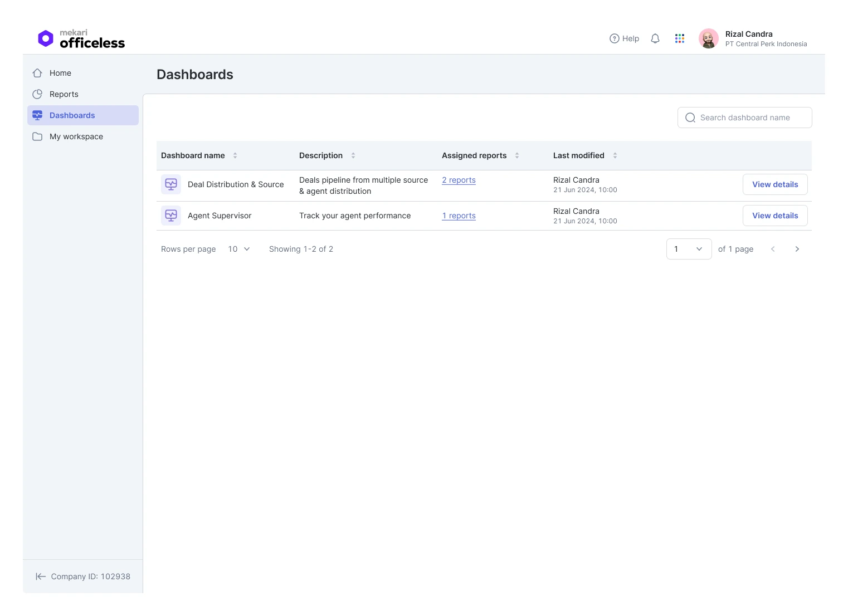The image size is (848, 616).
Task: Open the 1 reports link
Action: click(459, 216)
